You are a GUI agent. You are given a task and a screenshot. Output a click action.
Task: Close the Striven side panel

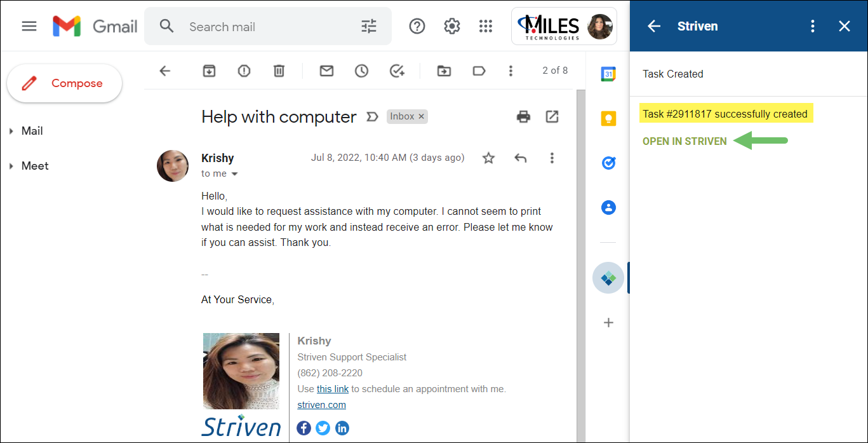[x=845, y=26]
